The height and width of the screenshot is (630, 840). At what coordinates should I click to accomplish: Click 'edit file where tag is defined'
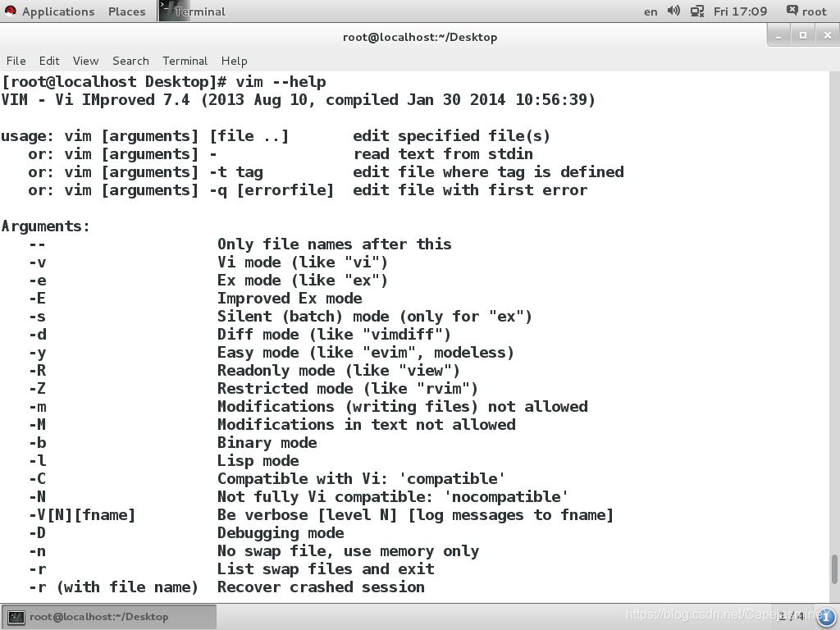[488, 172]
